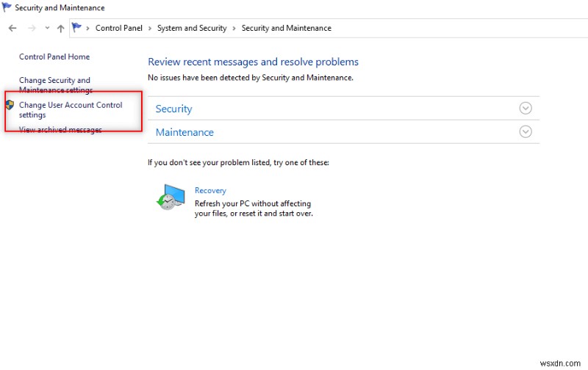Expand the Security section chevron
The image size is (588, 370).
pos(525,108)
